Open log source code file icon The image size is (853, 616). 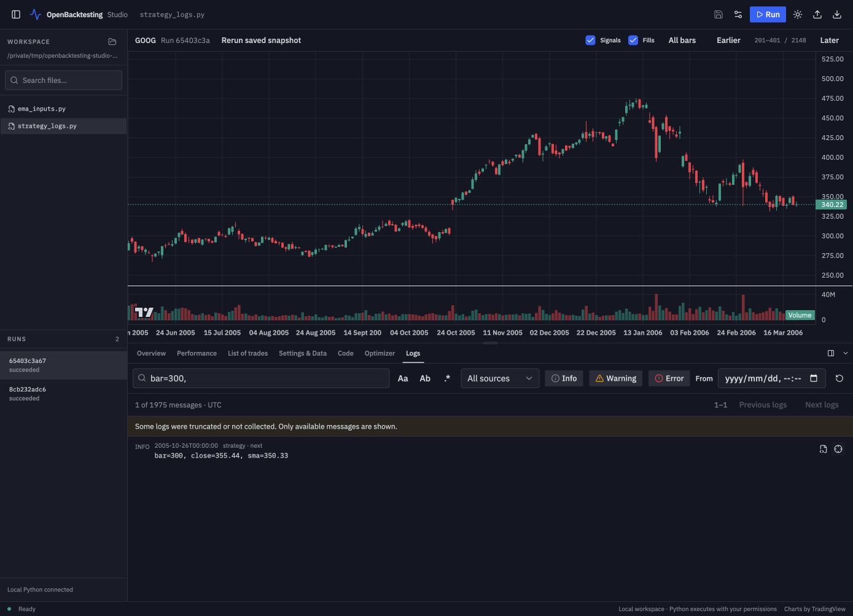[823, 449]
